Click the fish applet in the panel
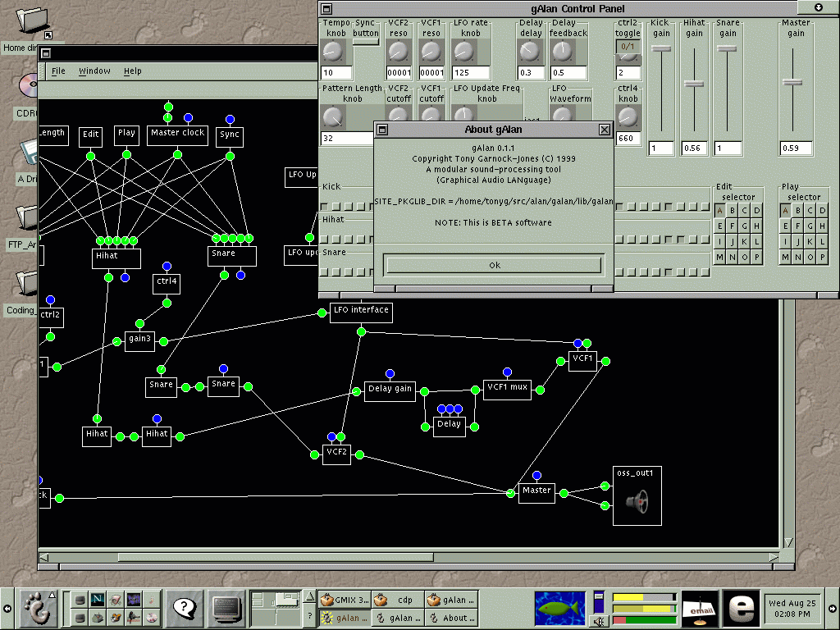 click(x=560, y=608)
